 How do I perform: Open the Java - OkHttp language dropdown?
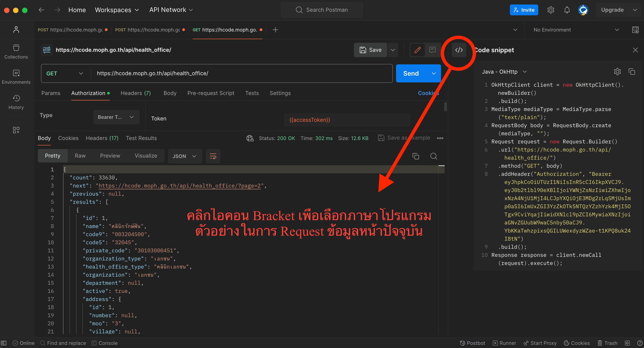click(x=504, y=72)
